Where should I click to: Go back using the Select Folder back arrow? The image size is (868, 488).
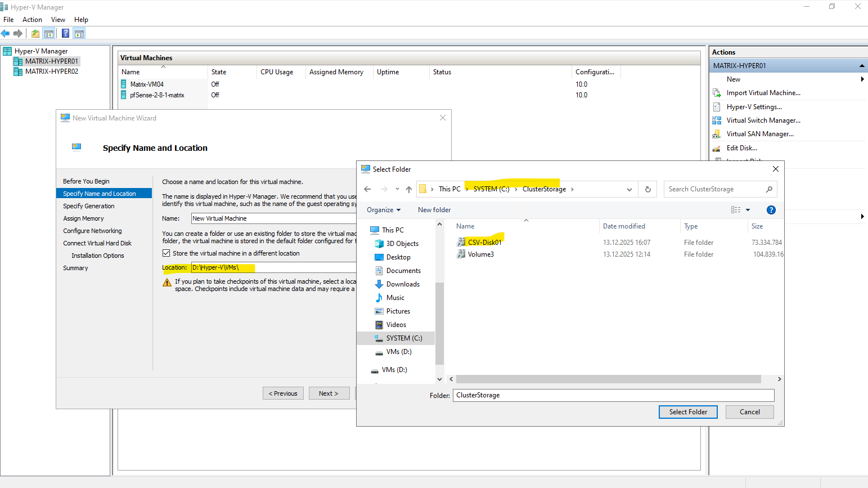(367, 189)
